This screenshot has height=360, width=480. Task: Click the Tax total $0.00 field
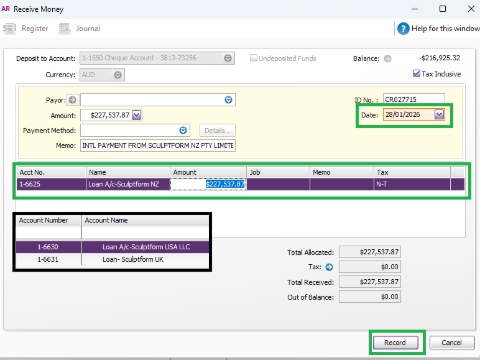pos(370,267)
